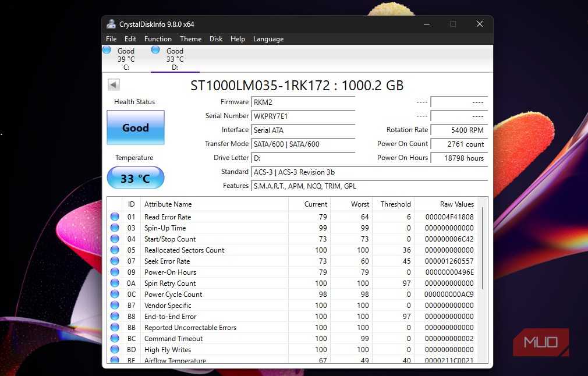Click raw value 000004F41808
The image size is (588, 376).
click(x=449, y=217)
